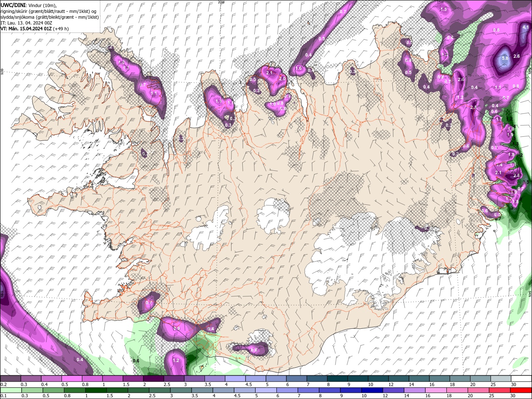Choose the light grey 25–30 swatch, upper legend
Screen dimensions: 532x399
(x=501, y=379)
